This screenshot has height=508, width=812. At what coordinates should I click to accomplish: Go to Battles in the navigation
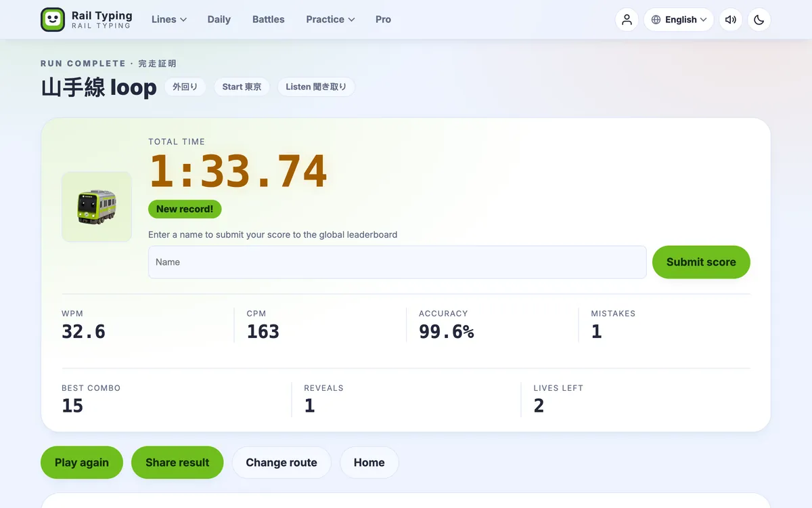point(269,20)
